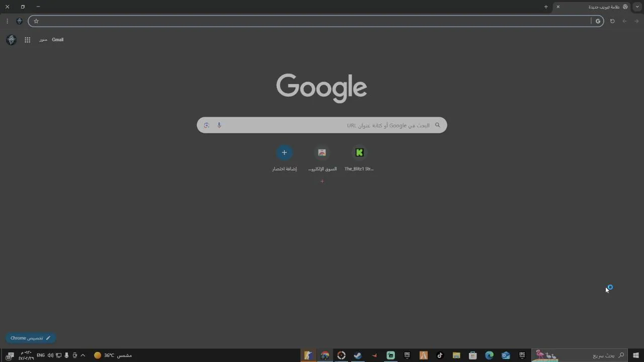Open Outlook from the taskbar
The image size is (644, 362).
click(x=506, y=355)
